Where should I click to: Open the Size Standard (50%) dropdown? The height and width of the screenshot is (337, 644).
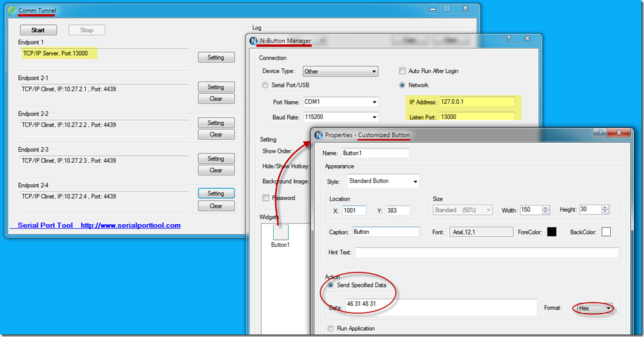pyautogui.click(x=462, y=210)
